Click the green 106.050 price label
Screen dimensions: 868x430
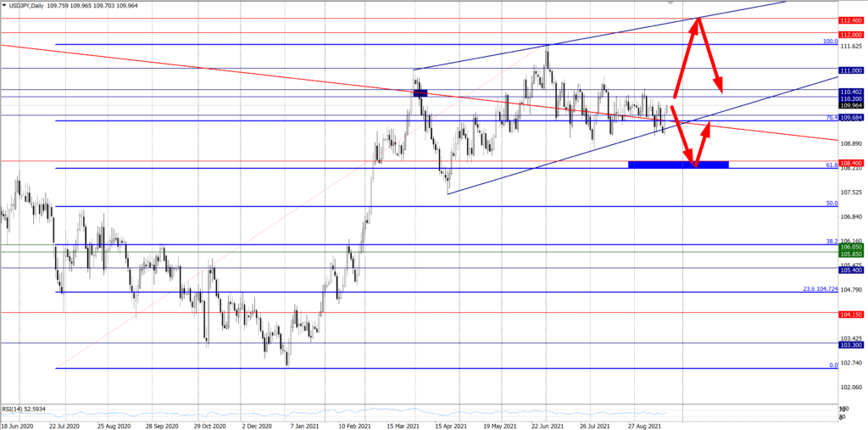pos(851,246)
